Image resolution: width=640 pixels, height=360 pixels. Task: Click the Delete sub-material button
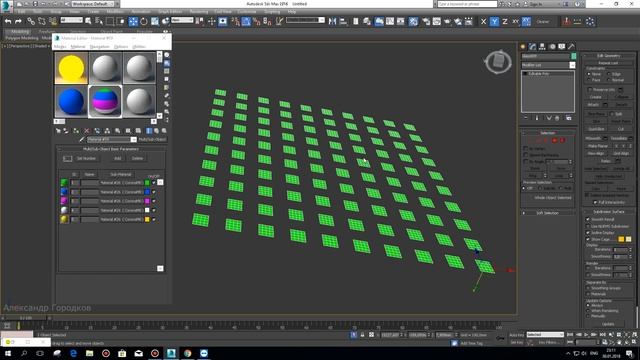(137, 158)
